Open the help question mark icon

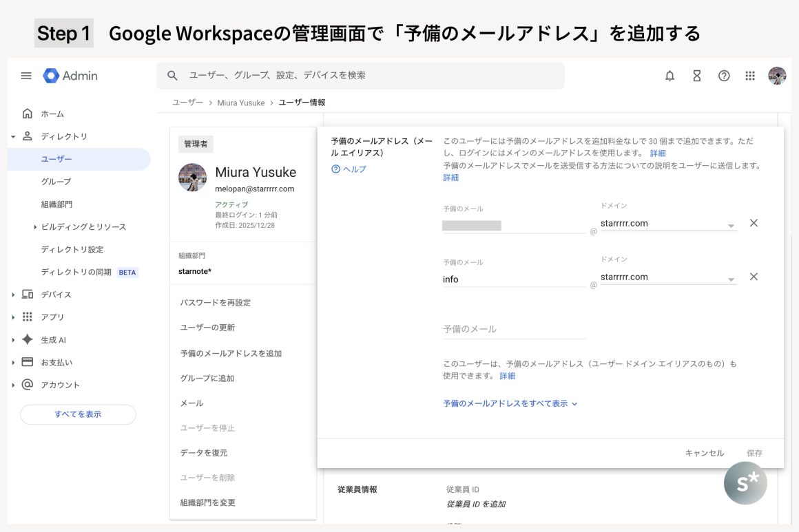(724, 76)
